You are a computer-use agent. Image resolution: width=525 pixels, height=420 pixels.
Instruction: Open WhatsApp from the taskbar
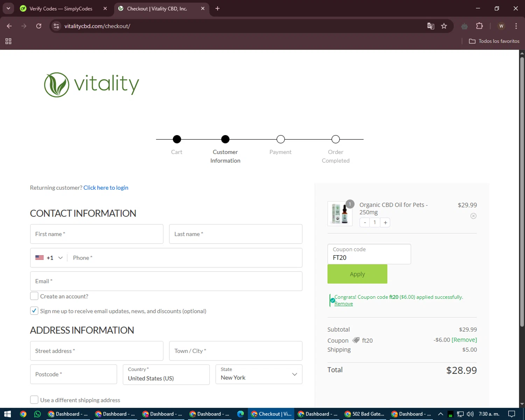[x=37, y=414]
